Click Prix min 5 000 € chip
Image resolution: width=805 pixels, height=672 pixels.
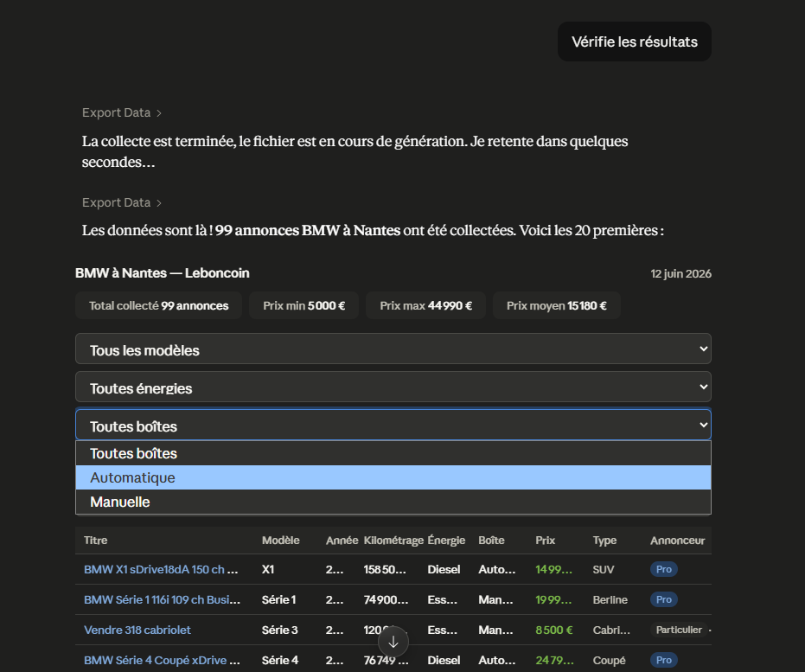pyautogui.click(x=304, y=306)
